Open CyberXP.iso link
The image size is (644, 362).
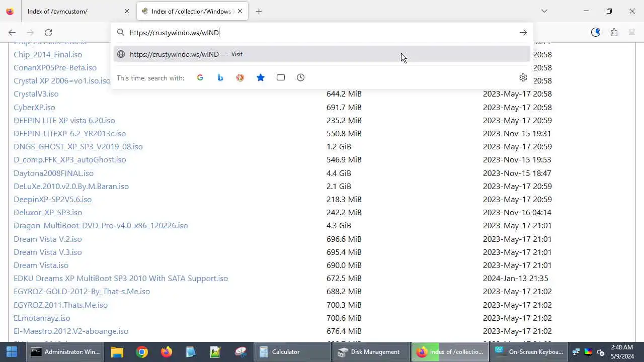(x=34, y=107)
